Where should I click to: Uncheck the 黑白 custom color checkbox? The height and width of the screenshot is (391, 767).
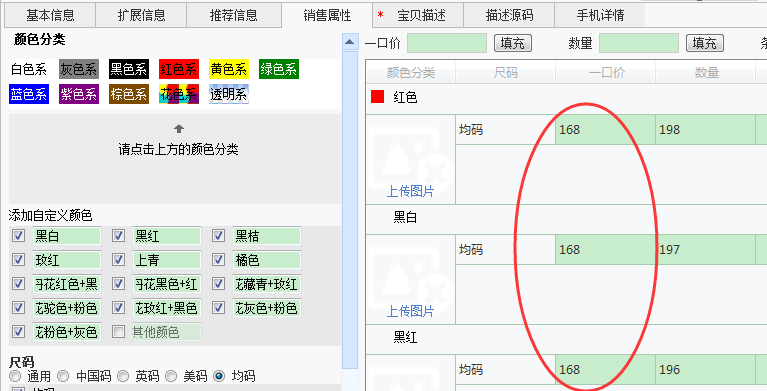19,236
